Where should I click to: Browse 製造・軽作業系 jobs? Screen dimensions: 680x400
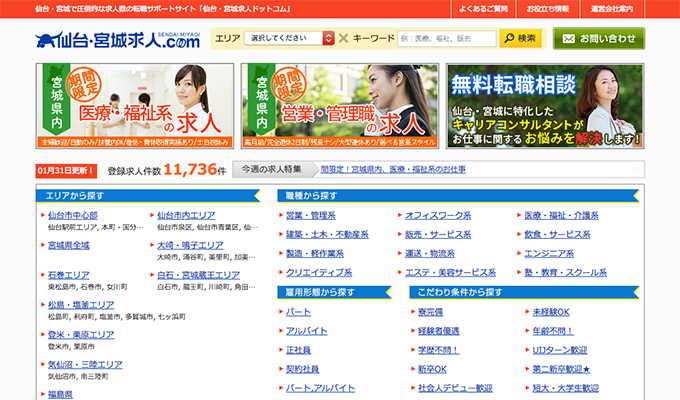coord(314,253)
